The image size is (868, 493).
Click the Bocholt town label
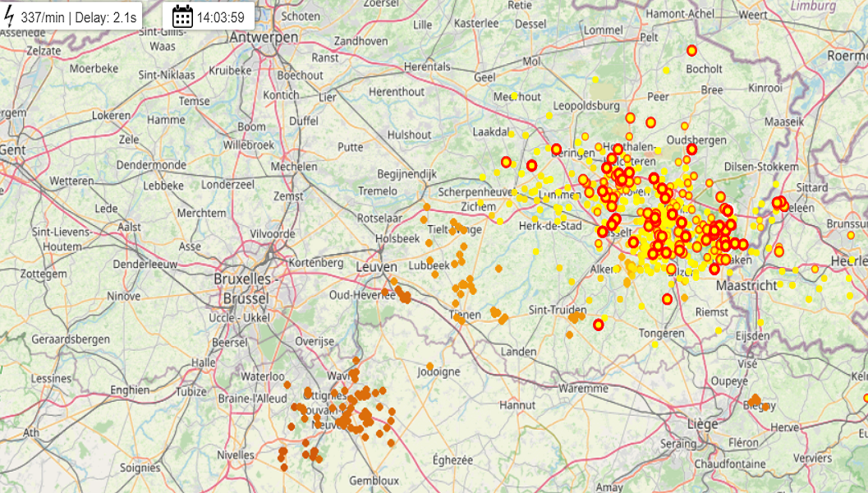coord(704,69)
